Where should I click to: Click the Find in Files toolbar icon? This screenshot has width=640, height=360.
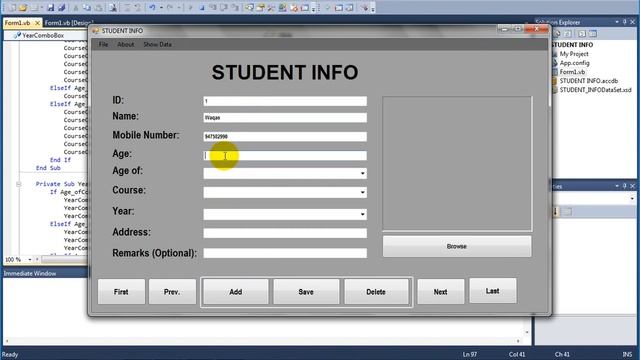pos(113,8)
